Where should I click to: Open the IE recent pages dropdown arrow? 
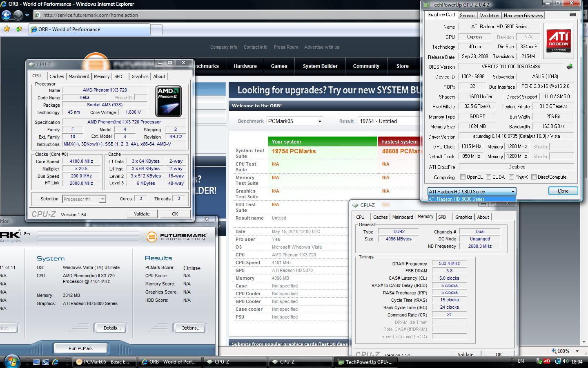tap(27, 15)
